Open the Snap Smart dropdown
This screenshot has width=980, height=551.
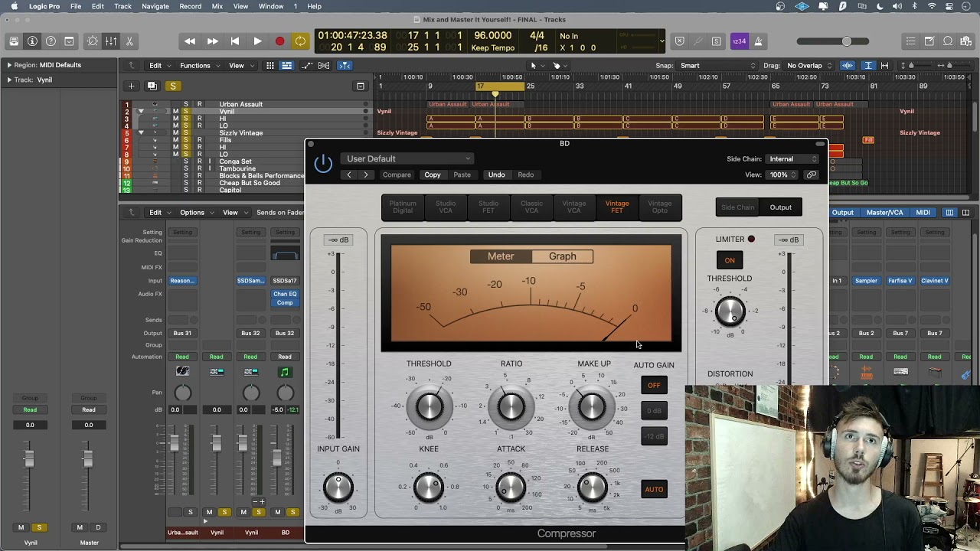click(718, 66)
